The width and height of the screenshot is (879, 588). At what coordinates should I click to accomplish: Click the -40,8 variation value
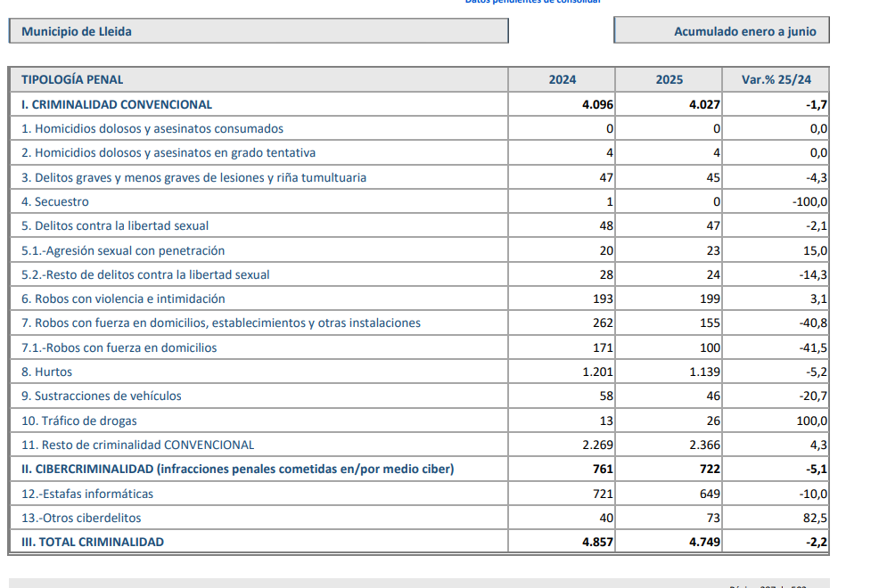pyautogui.click(x=813, y=323)
